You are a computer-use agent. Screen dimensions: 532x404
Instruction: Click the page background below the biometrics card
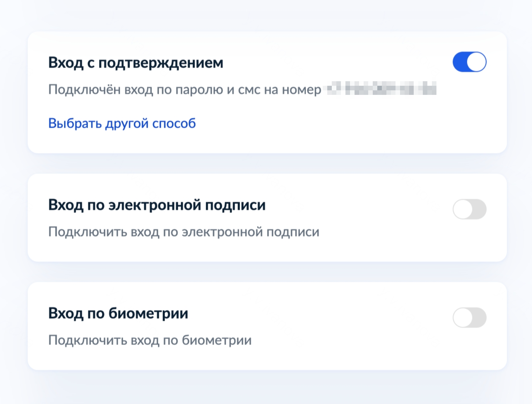(x=266, y=389)
